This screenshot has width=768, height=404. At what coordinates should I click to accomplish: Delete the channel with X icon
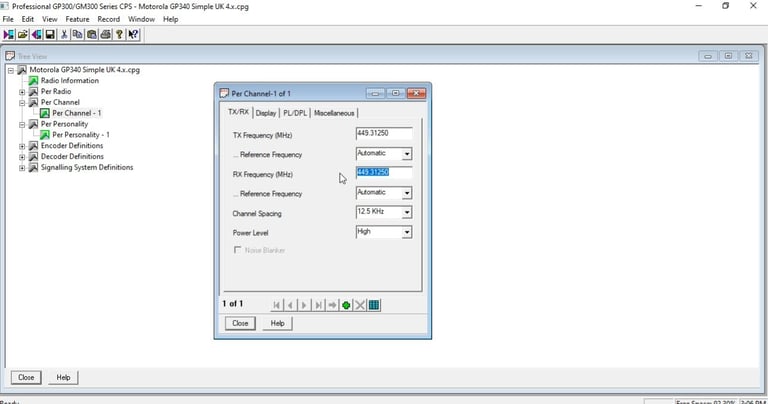360,305
